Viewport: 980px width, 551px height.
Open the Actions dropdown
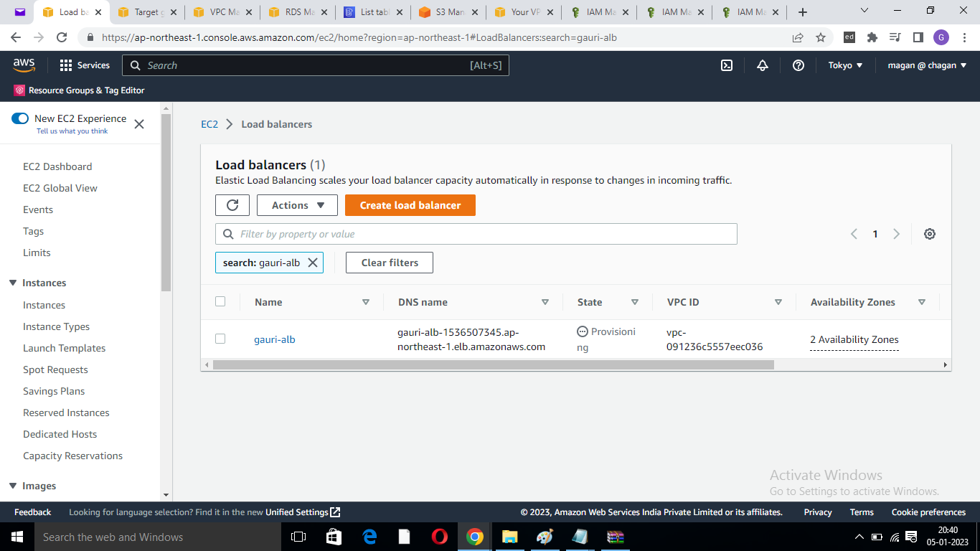pyautogui.click(x=296, y=204)
